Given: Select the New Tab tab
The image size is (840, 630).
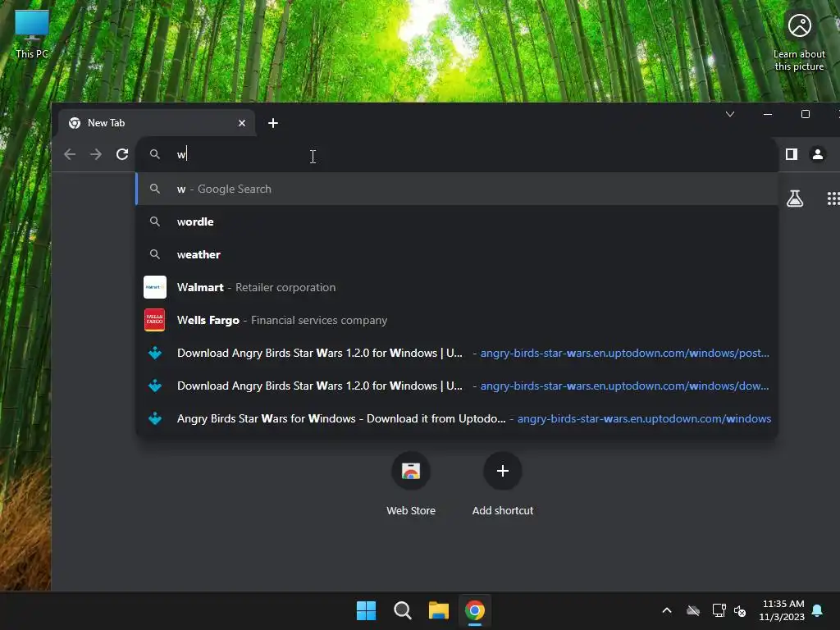Looking at the screenshot, I should 157,123.
